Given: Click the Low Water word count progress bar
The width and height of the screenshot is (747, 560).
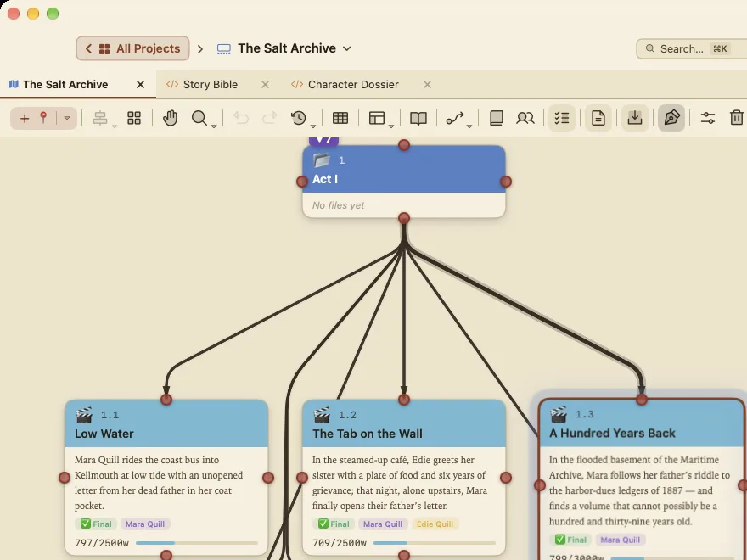Looking at the screenshot, I should 197,543.
